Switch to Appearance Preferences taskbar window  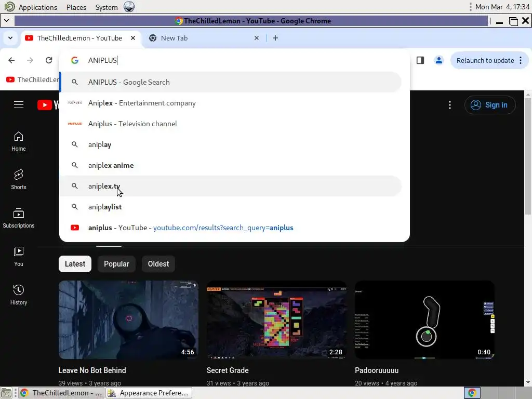[149, 393]
